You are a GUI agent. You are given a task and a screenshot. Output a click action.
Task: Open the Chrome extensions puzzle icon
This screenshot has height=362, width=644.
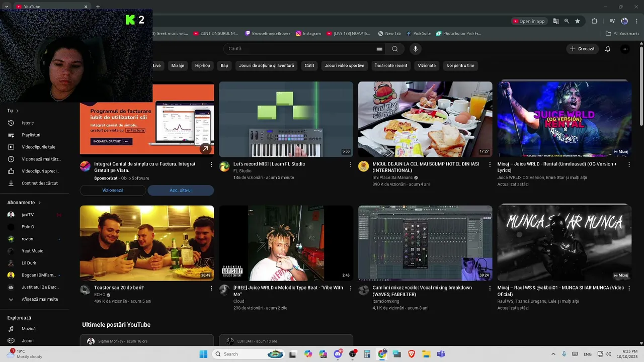click(x=595, y=21)
